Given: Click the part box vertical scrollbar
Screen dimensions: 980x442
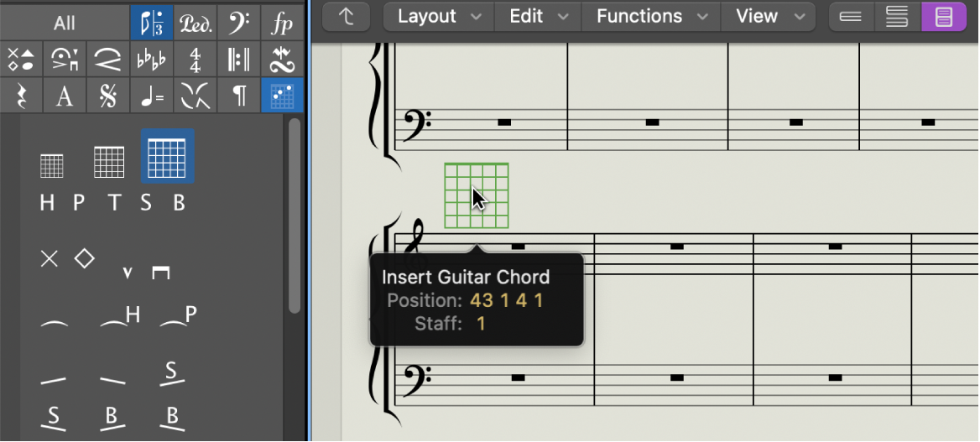Looking at the screenshot, I should coord(295,214).
